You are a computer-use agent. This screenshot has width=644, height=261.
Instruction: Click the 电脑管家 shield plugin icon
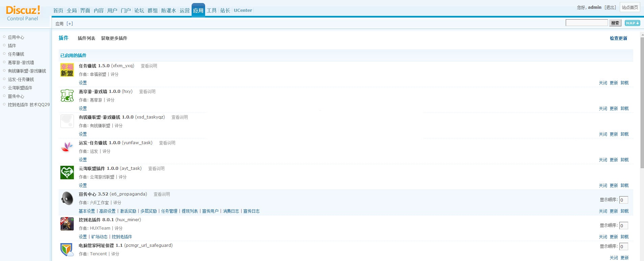click(67, 250)
